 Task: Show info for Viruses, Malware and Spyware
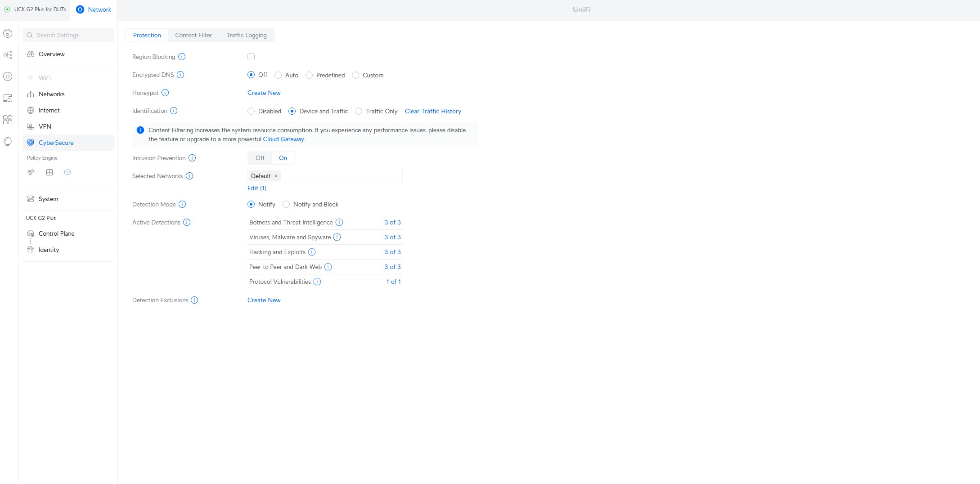pyautogui.click(x=337, y=237)
